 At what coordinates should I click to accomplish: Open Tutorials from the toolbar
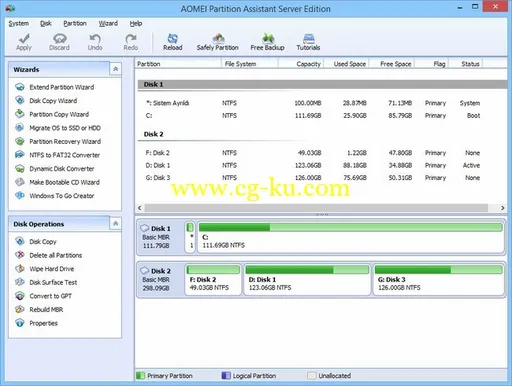pos(308,42)
